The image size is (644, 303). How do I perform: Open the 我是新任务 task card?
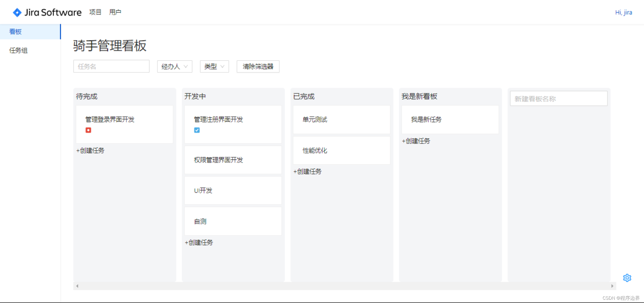point(450,120)
